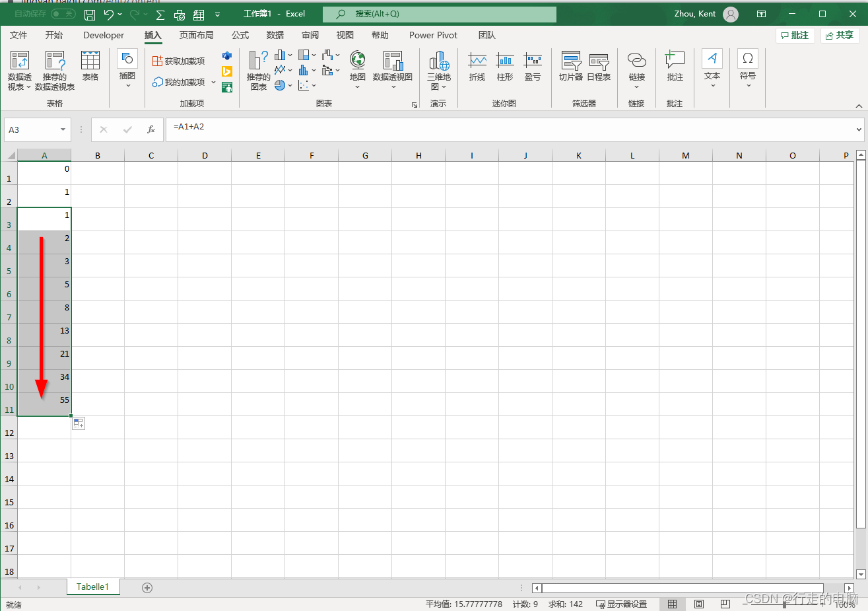The height and width of the screenshot is (611, 868).
Task: Click the new sheet plus button
Action: pos(147,588)
